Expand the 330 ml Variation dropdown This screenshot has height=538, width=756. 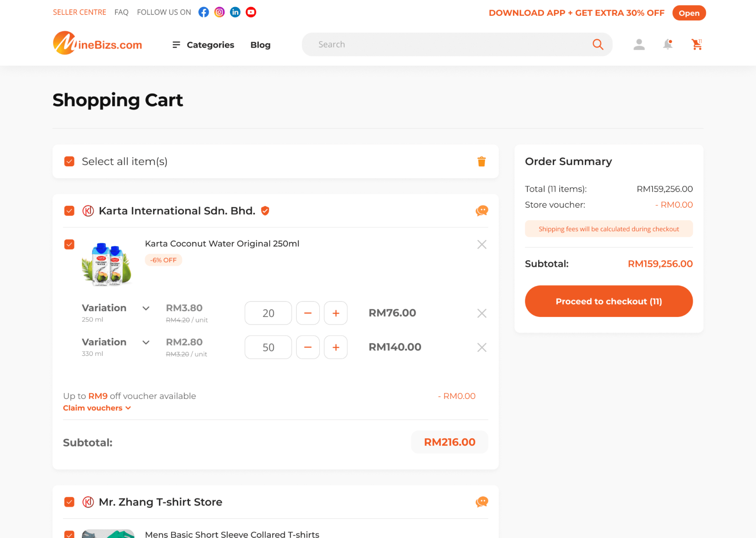coord(146,342)
